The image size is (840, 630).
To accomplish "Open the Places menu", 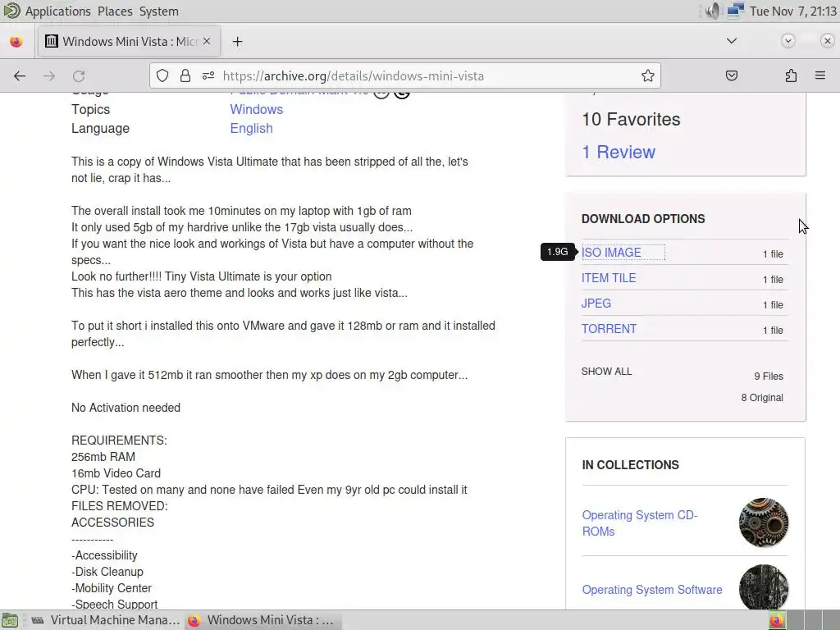I will coord(115,11).
